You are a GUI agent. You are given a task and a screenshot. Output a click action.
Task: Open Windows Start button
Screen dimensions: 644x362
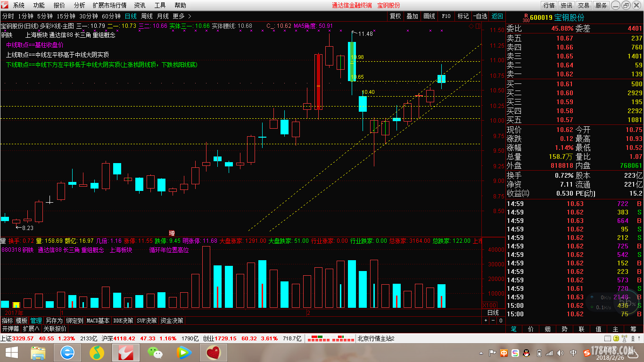(12, 353)
